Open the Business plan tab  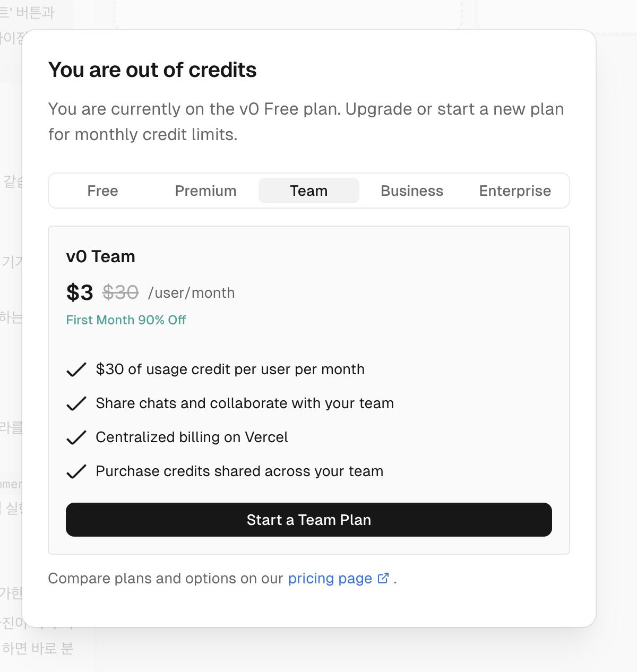tap(411, 191)
